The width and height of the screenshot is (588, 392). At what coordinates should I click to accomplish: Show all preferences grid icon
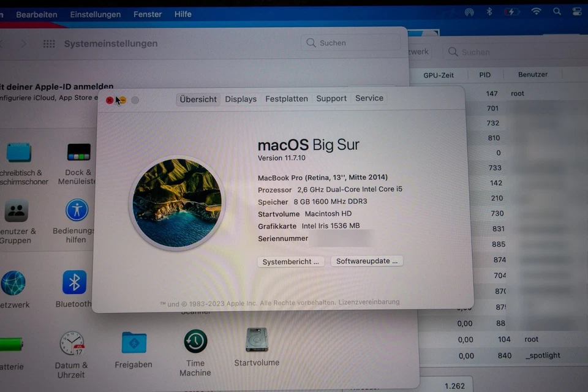click(49, 44)
